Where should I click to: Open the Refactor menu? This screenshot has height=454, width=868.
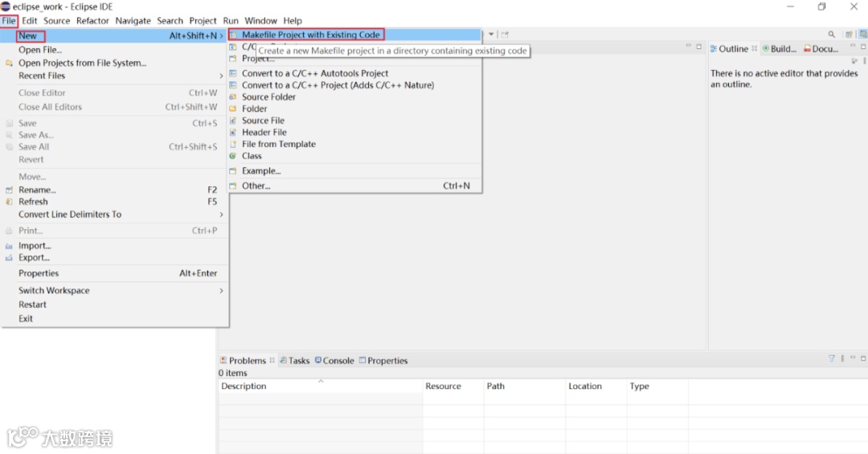pyautogui.click(x=92, y=21)
